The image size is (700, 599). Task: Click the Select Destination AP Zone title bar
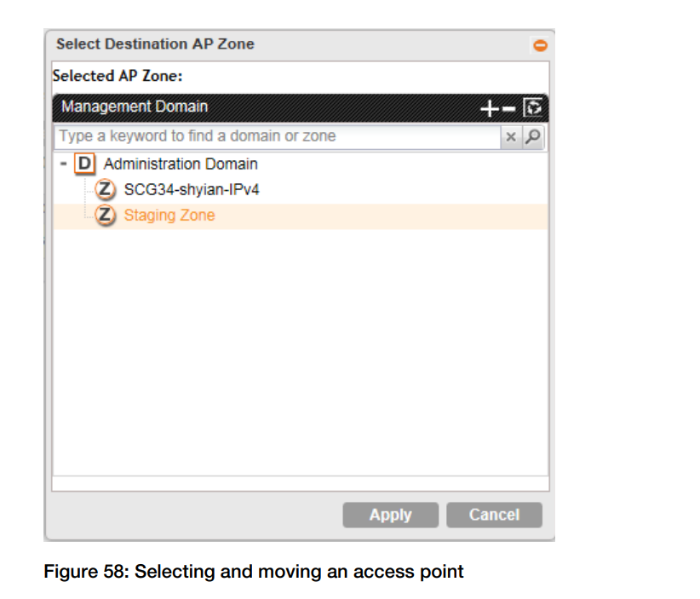(255, 44)
